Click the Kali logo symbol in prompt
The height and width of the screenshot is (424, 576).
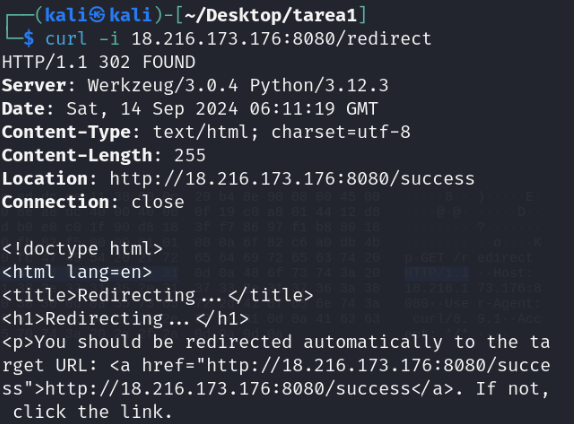(97, 15)
